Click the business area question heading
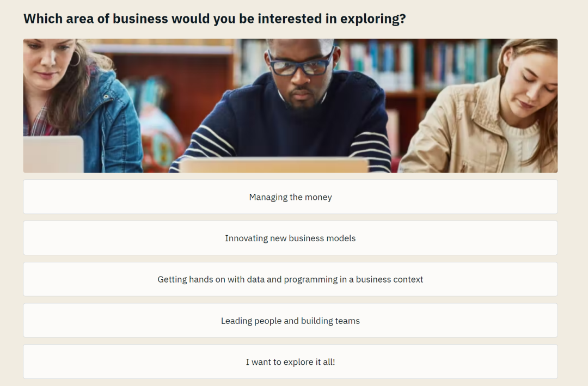 click(215, 19)
